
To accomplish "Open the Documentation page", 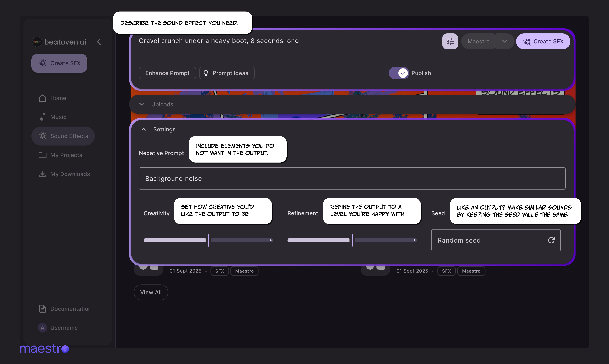I will click(71, 309).
